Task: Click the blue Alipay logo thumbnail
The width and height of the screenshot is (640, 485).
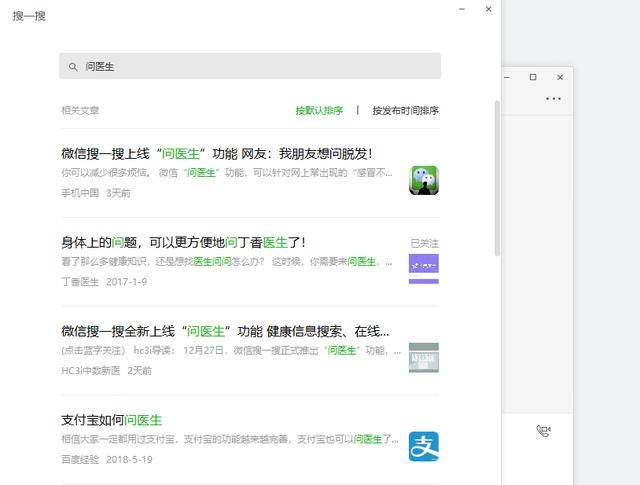Action: click(423, 447)
